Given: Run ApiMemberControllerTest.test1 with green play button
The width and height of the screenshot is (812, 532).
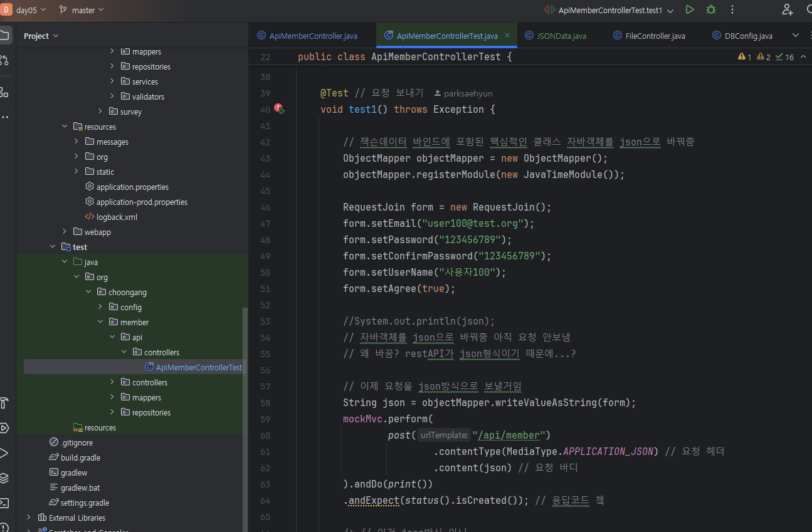Looking at the screenshot, I should click(690, 10).
